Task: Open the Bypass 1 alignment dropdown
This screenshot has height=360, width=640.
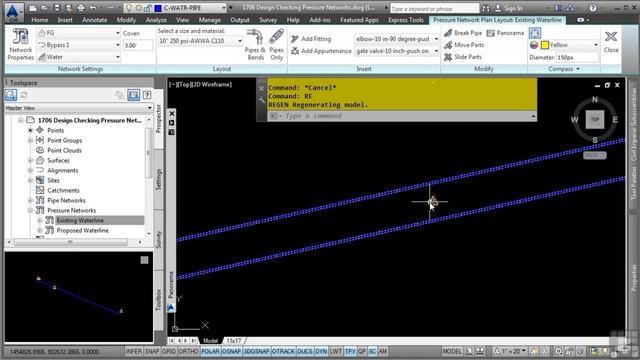Action: 118,45
